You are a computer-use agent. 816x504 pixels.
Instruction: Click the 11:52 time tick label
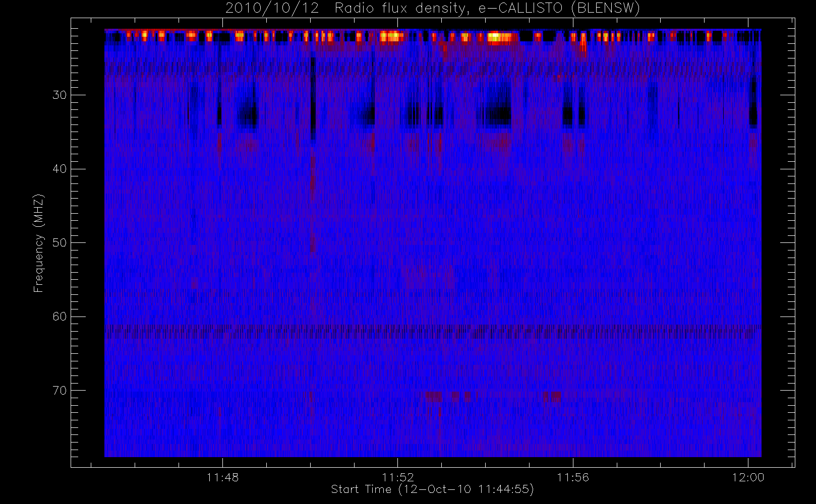[x=398, y=477]
